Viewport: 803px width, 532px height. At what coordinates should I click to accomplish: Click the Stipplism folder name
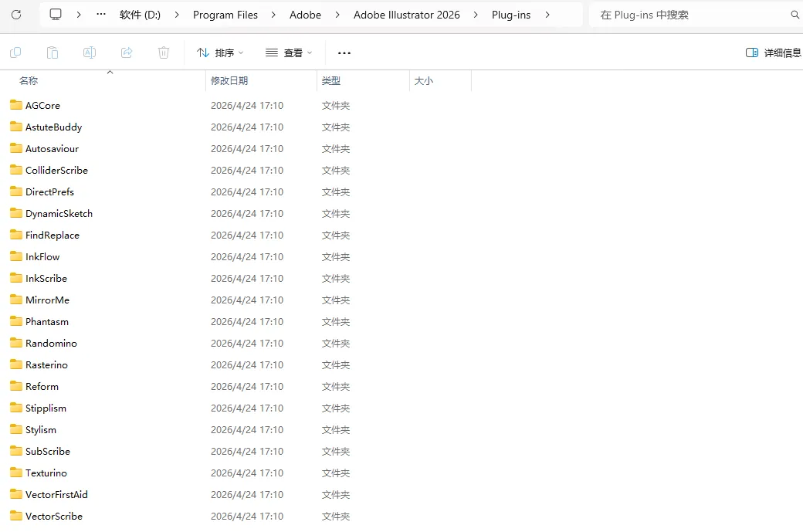[x=46, y=408]
